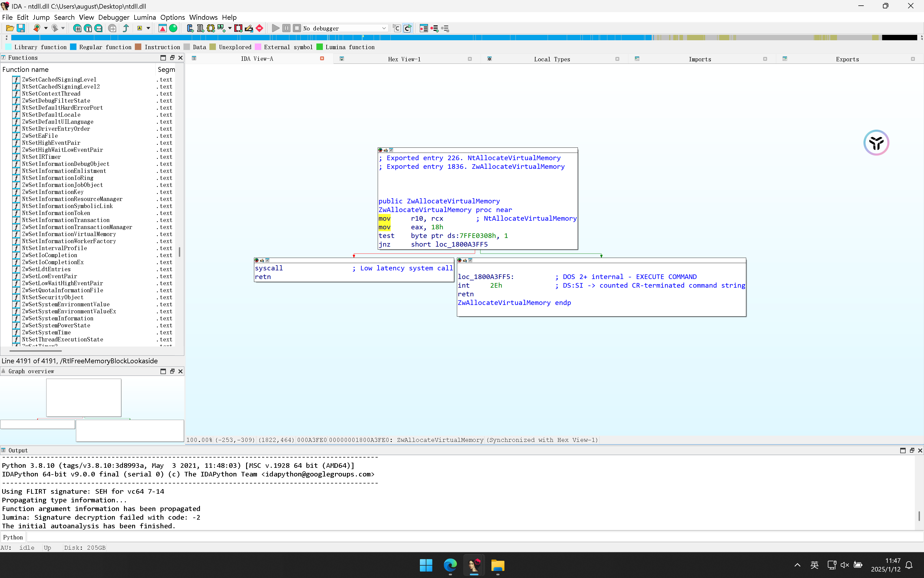Viewport: 924px width, 578px height.
Task: Click the Python console input field
Action: coord(459,537)
